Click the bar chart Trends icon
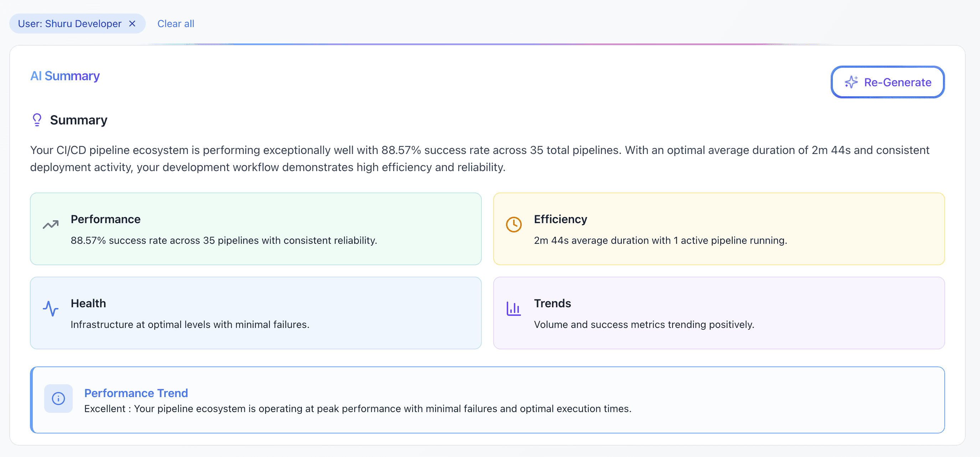 [x=514, y=308]
